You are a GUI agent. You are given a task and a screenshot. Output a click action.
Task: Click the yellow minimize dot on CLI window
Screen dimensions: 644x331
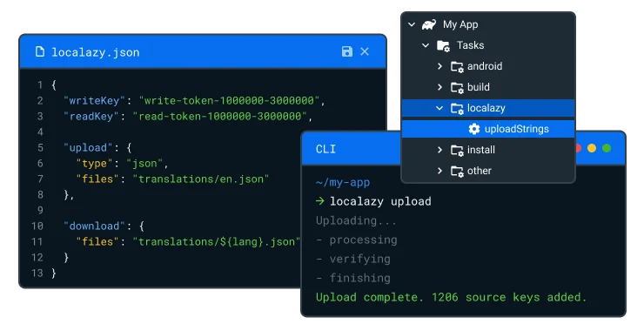(592, 148)
